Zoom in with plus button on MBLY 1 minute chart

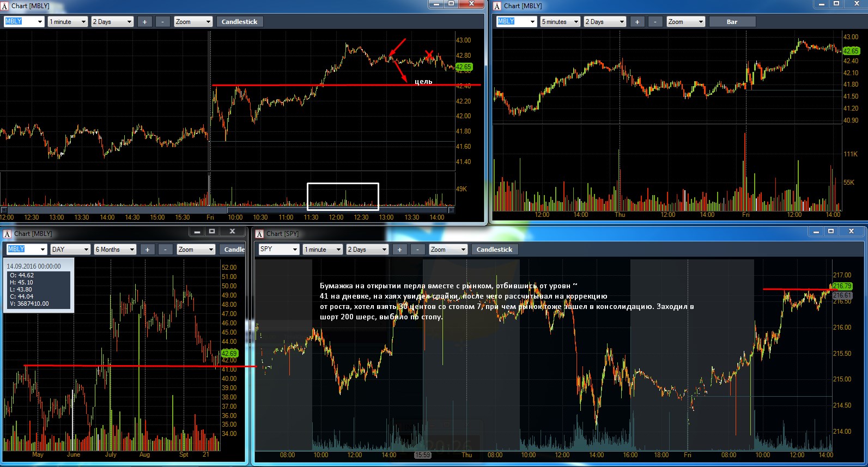point(144,22)
